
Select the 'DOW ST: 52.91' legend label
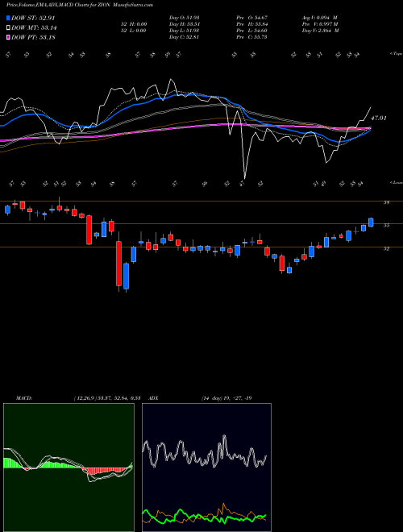[x=33, y=18]
